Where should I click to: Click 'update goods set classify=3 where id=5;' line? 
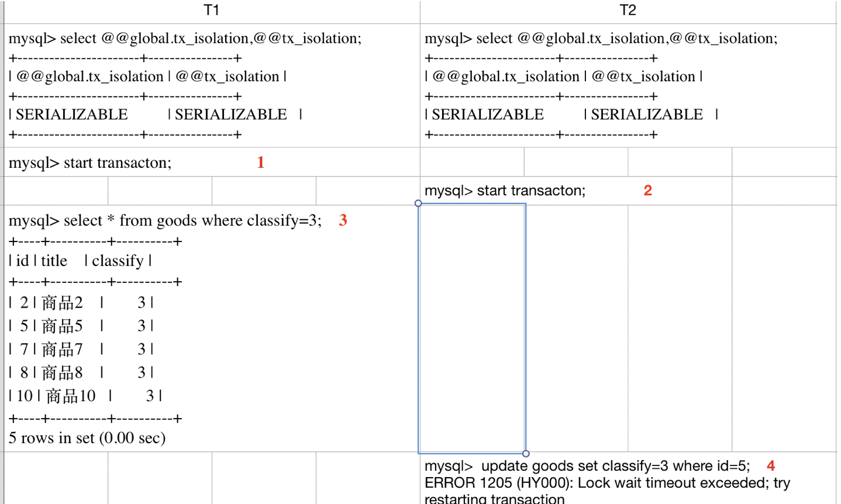(587, 466)
